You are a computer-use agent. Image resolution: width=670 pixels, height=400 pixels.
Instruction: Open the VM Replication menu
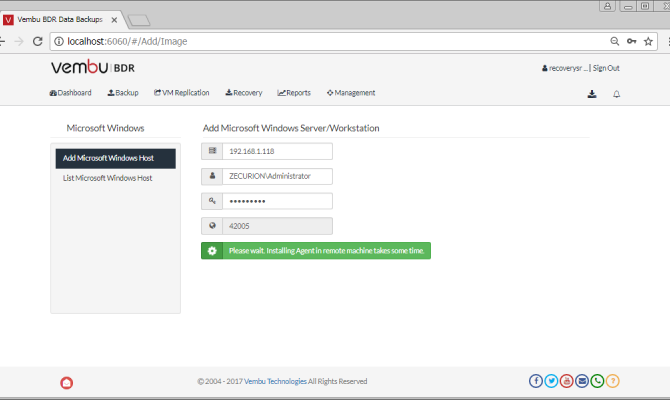click(x=182, y=93)
